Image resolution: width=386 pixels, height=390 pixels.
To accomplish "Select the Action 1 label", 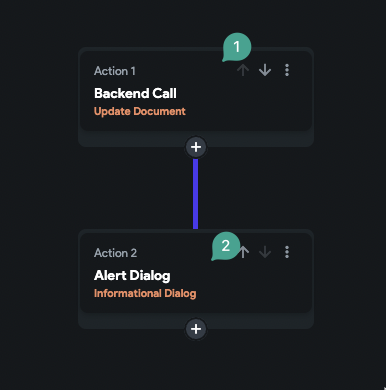I will click(x=115, y=71).
